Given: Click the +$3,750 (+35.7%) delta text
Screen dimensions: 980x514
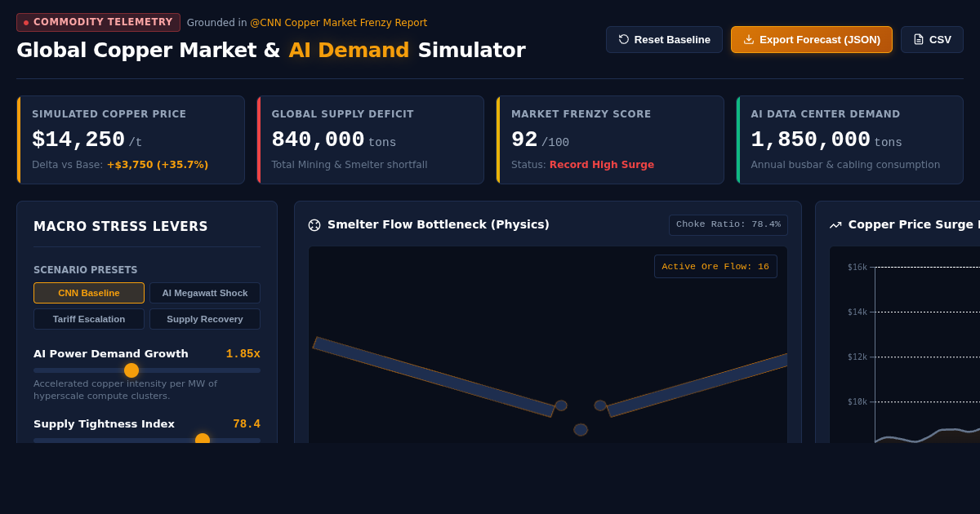Looking at the screenshot, I should [158, 165].
